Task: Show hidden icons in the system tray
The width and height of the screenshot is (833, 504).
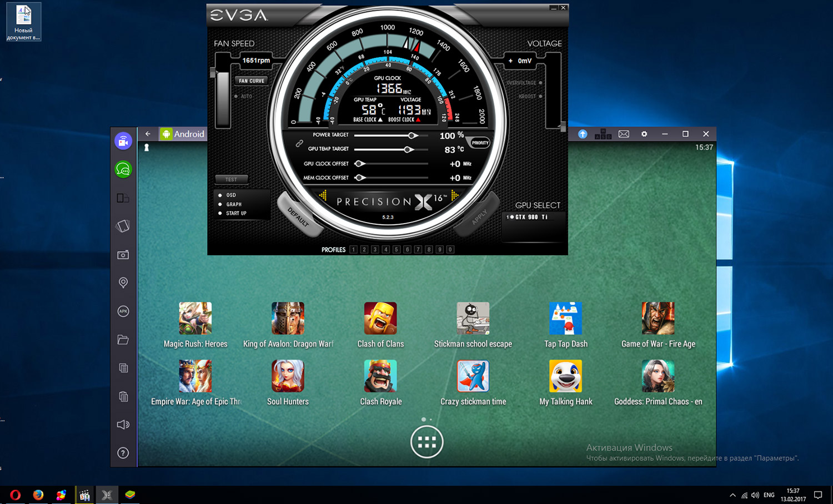Action: (732, 495)
